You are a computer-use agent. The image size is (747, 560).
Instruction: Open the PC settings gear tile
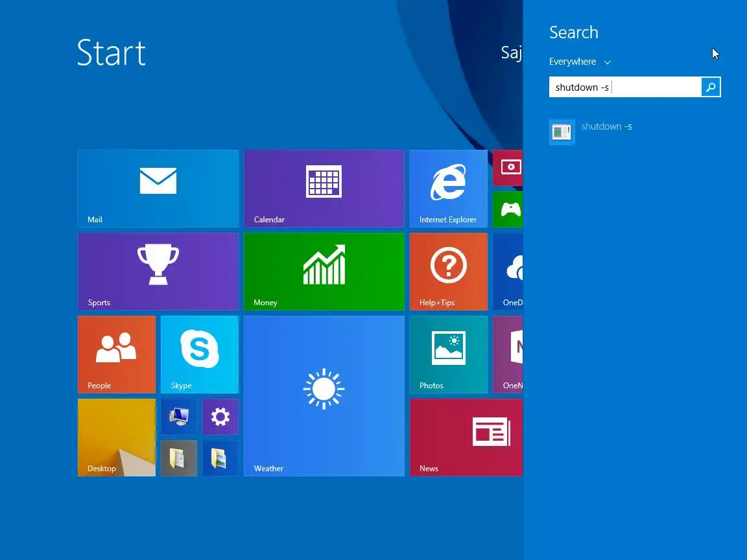[220, 416]
